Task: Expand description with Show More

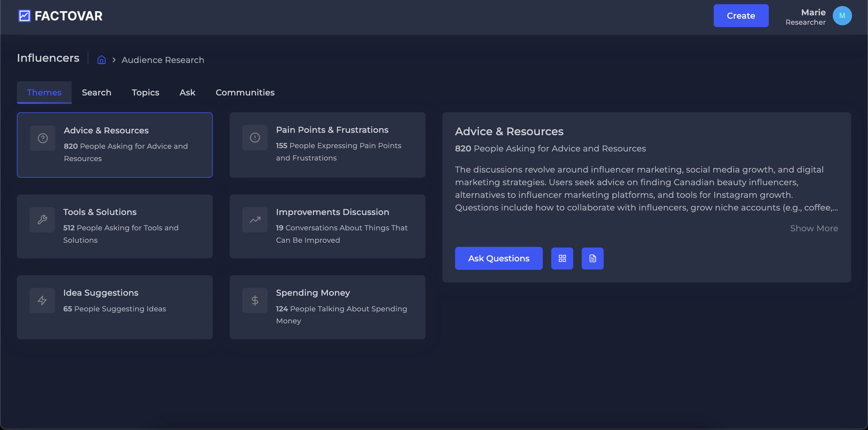Action: pos(814,228)
